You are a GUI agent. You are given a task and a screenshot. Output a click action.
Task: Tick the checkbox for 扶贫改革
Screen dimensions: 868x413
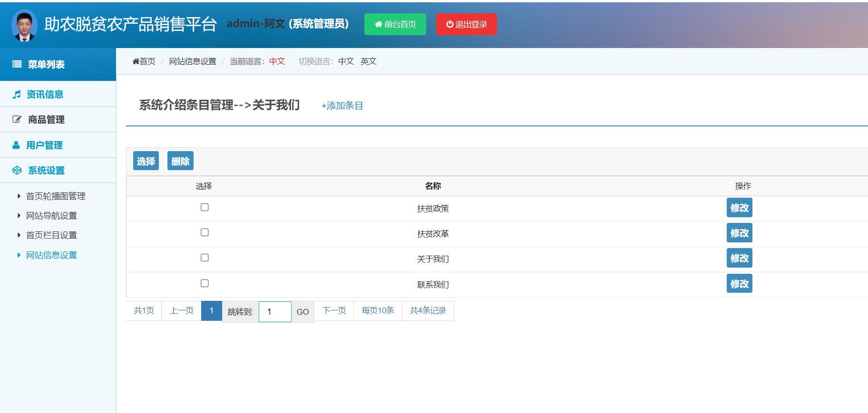(205, 232)
